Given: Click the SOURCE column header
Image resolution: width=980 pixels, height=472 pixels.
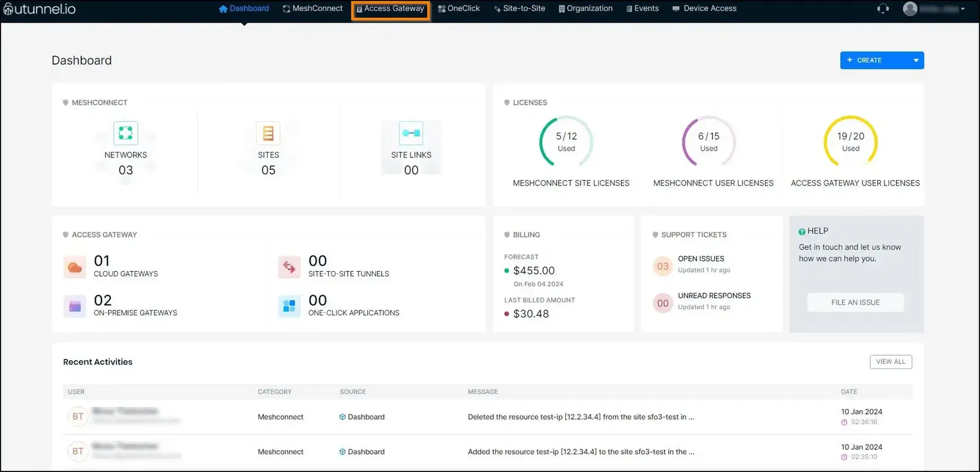Looking at the screenshot, I should pyautogui.click(x=353, y=392).
